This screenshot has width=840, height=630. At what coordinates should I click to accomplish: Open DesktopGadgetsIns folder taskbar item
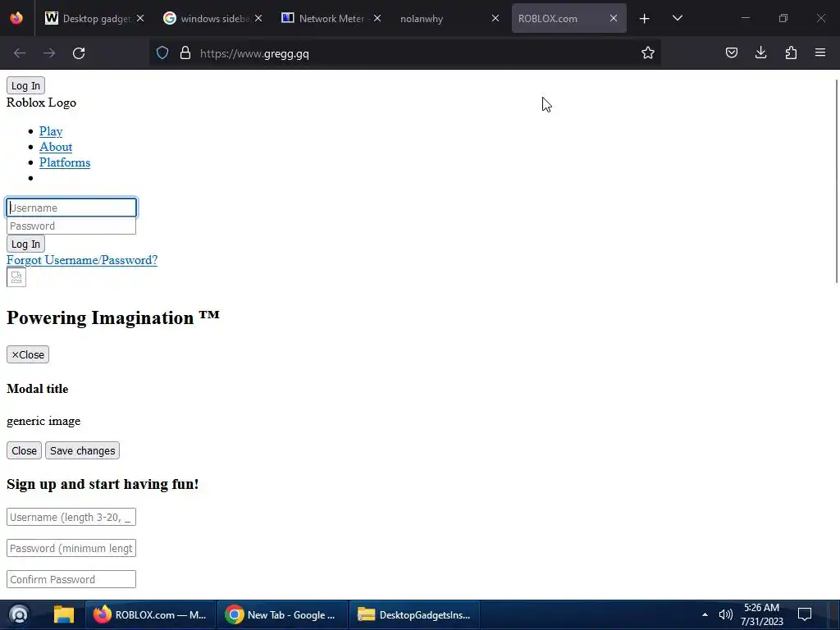coord(414,614)
